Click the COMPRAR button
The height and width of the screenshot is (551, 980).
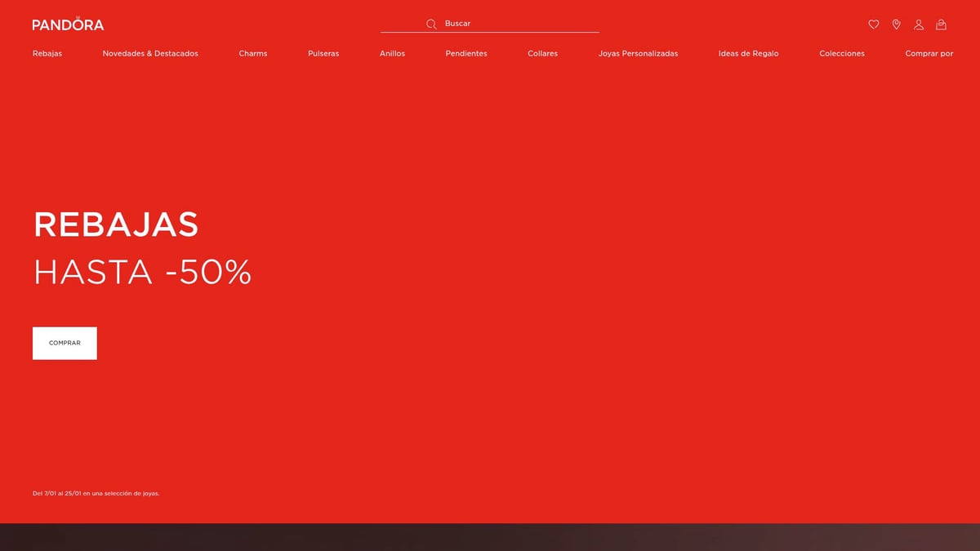[x=65, y=343]
